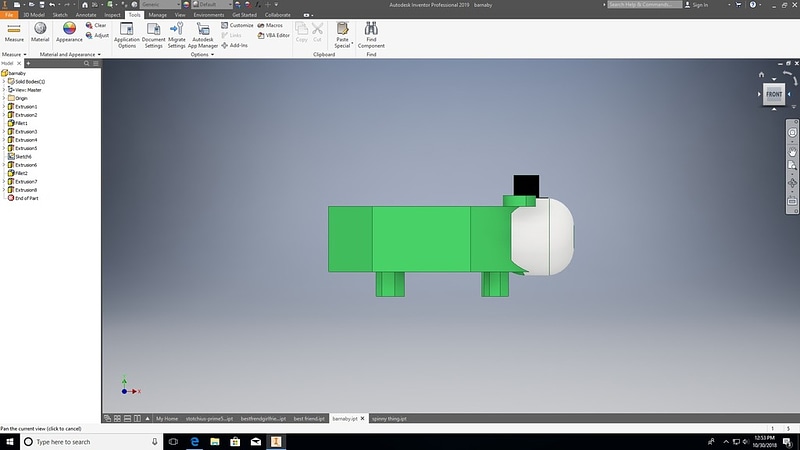Click the Undo arrow in quick access toolbar
This screenshot has width=800, height=450.
click(52, 5)
